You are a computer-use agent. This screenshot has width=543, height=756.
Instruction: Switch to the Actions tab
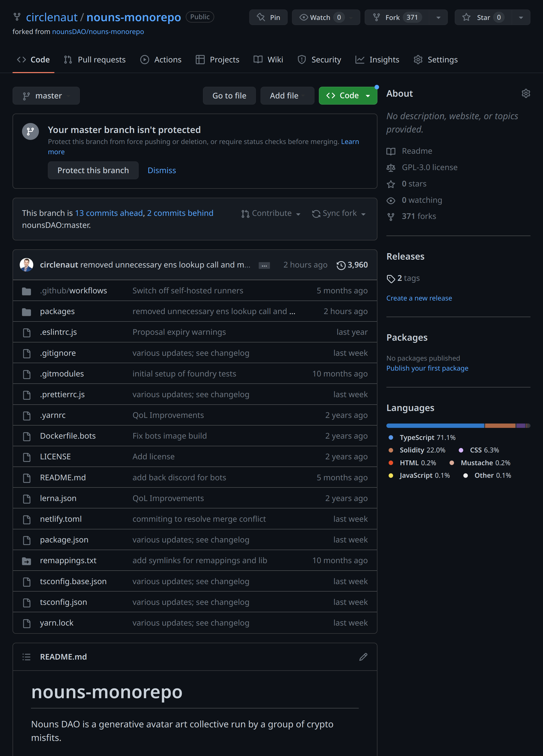click(161, 60)
